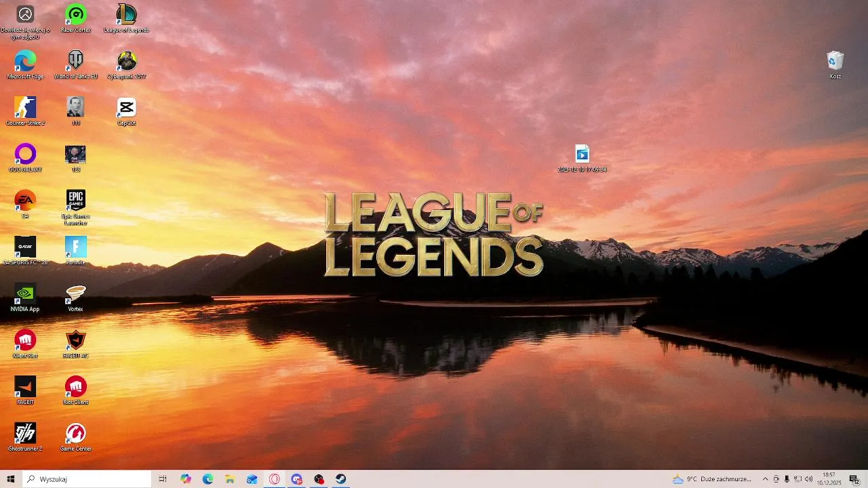Launch Copilot from the taskbar

click(186, 479)
